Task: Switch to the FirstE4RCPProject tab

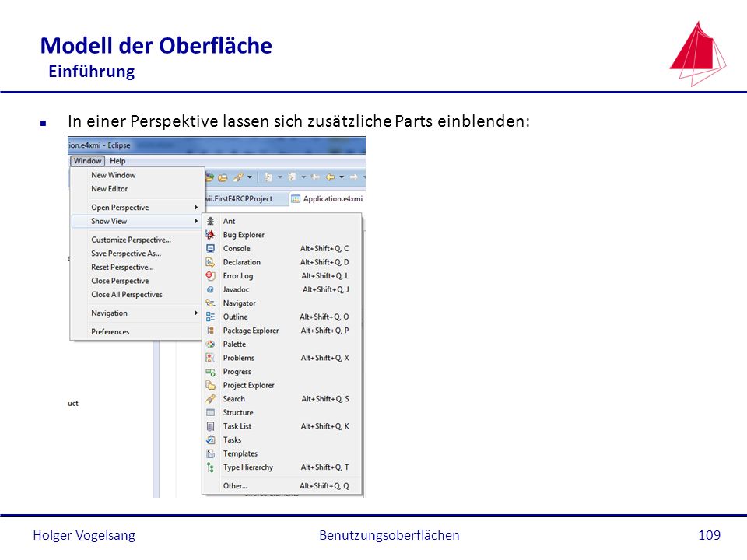Action: (246, 199)
